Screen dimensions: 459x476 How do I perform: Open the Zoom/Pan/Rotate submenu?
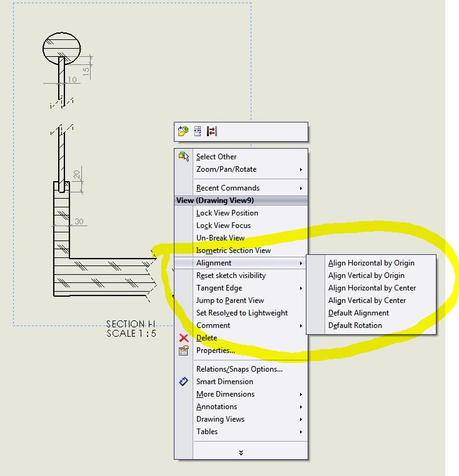(x=241, y=169)
